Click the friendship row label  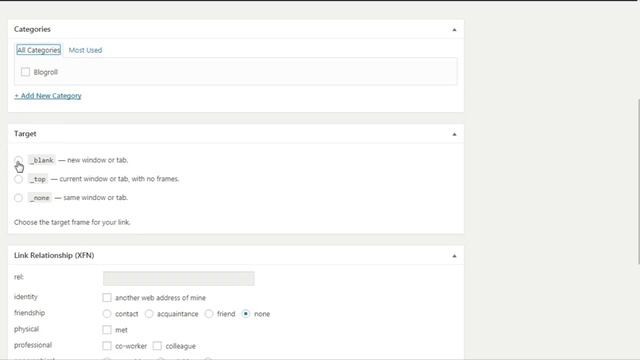(29, 313)
